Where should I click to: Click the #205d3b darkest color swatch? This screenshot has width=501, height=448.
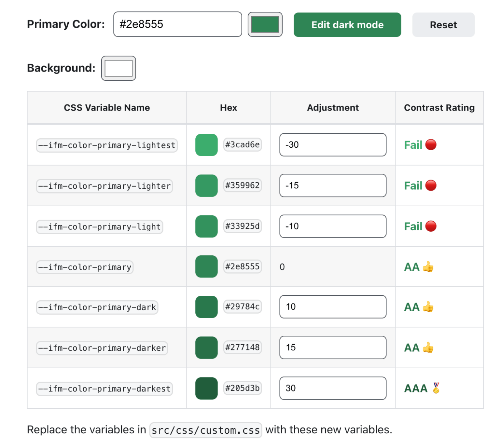pyautogui.click(x=206, y=388)
